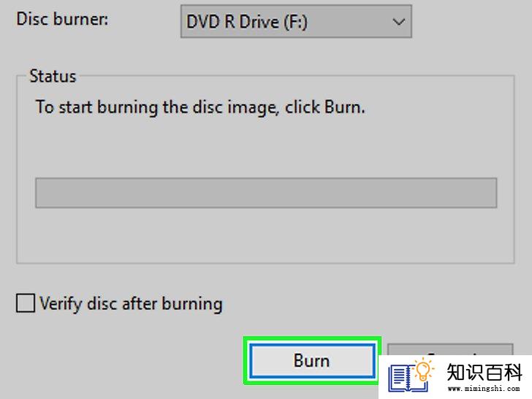Image resolution: width=532 pixels, height=399 pixels.
Task: Click the green highlight border around Burn
Action: pos(312,340)
